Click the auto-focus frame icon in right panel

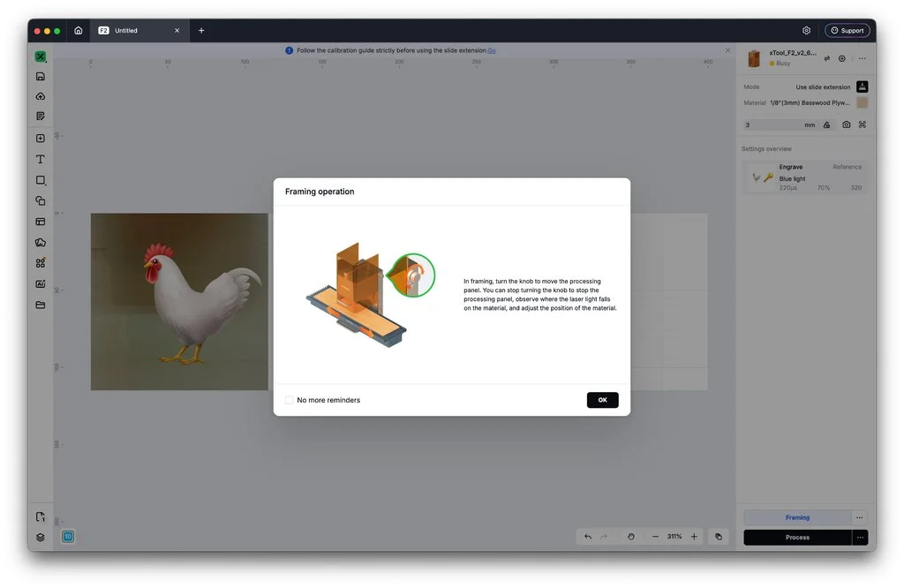pyautogui.click(x=863, y=124)
